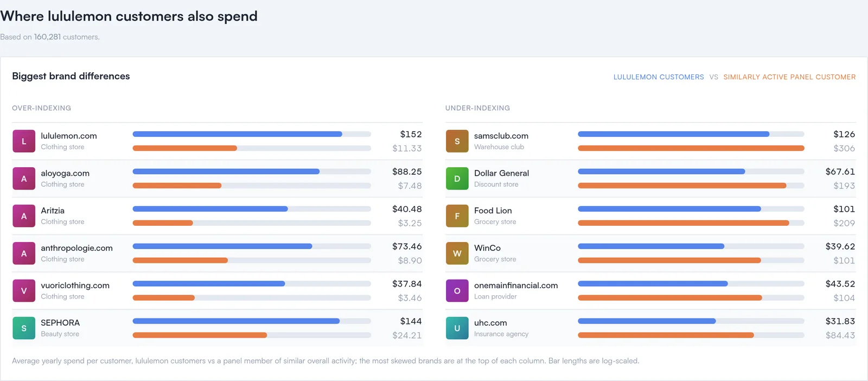Viewport: 868px width, 381px height.
Task: Click the 160,281 customer count
Action: click(x=47, y=37)
